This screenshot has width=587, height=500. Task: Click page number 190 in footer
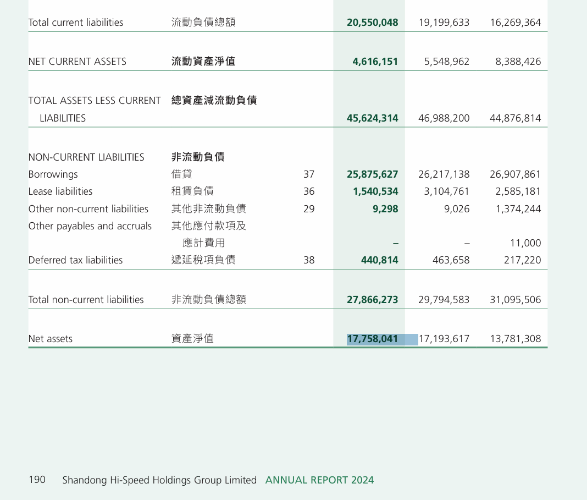pos(37,480)
